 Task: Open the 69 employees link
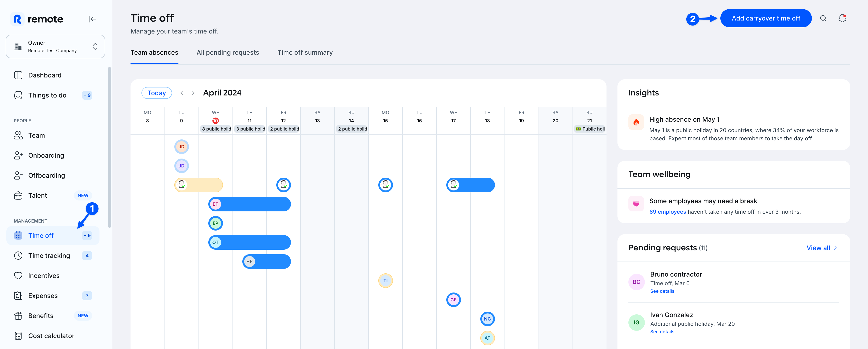667,212
